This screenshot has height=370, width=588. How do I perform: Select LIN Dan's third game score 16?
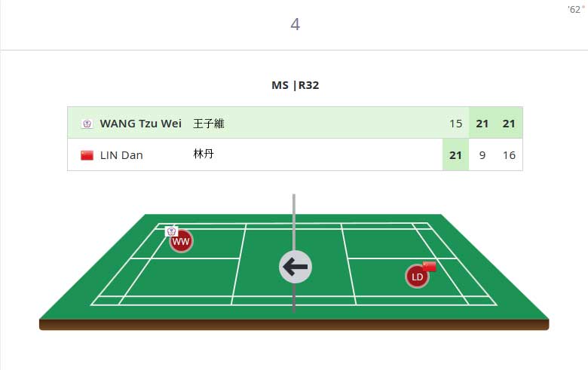pyautogui.click(x=509, y=155)
